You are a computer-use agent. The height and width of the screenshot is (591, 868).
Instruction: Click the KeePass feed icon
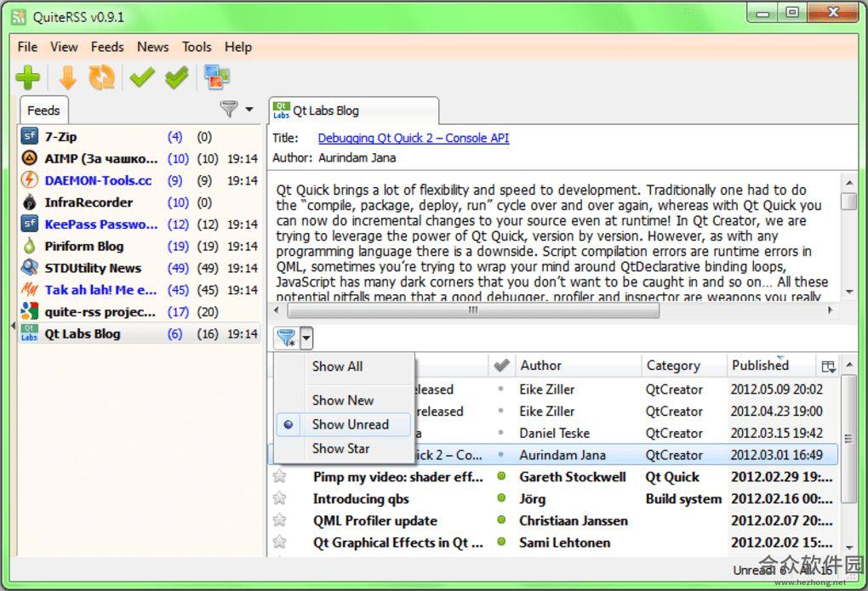click(x=29, y=224)
